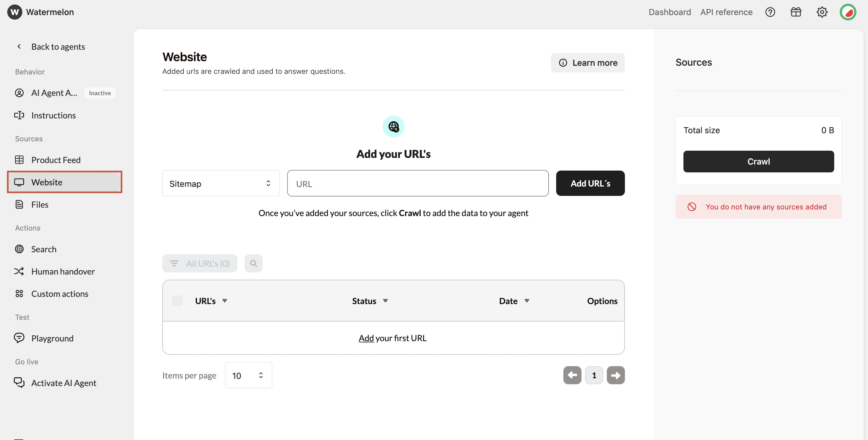Click into the URL input field

click(x=418, y=184)
